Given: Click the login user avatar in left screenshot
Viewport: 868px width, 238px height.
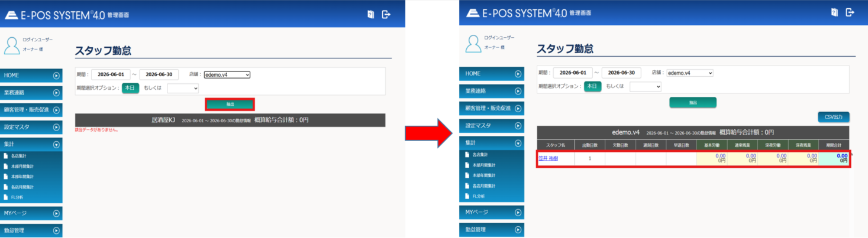Looking at the screenshot, I should 12,45.
